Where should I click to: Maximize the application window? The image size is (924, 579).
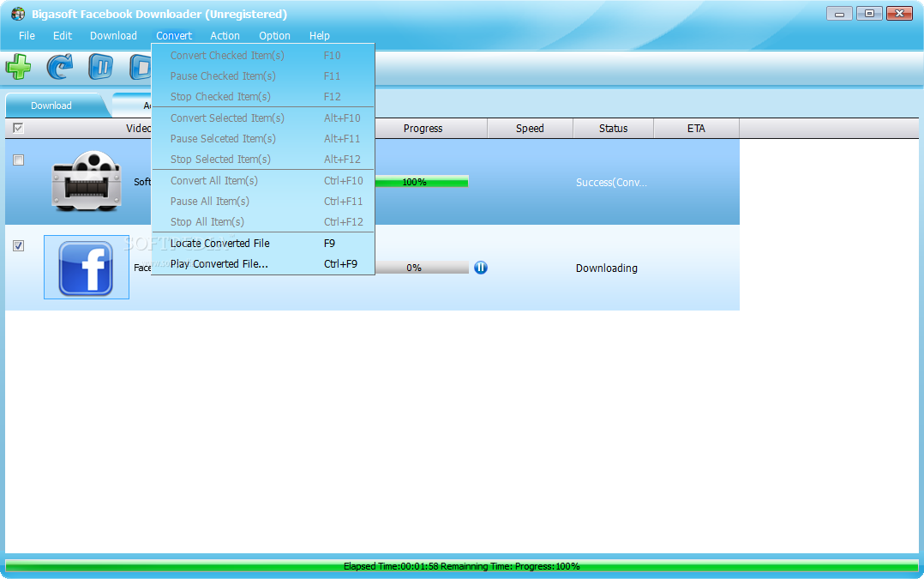869,14
